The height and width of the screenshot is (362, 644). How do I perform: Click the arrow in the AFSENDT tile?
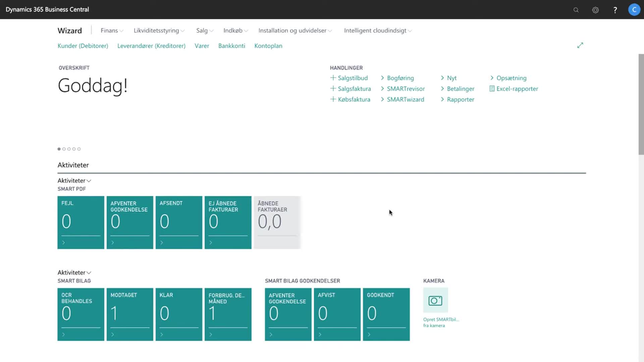(x=162, y=242)
